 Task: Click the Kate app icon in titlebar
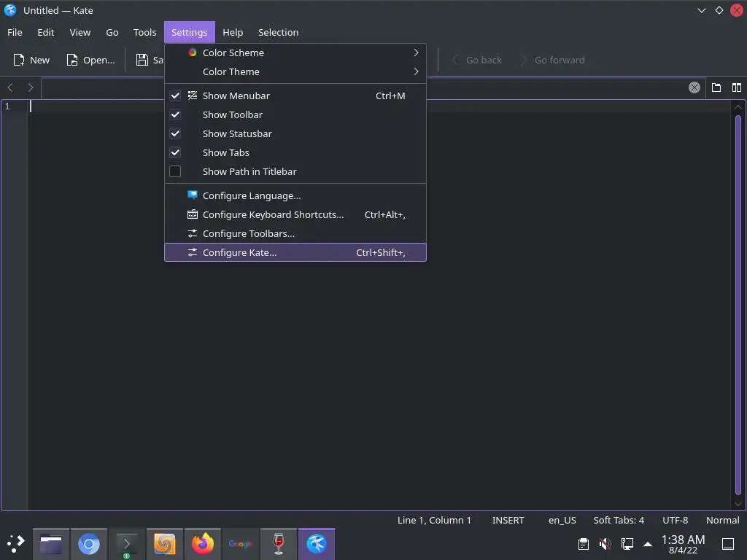[10, 10]
